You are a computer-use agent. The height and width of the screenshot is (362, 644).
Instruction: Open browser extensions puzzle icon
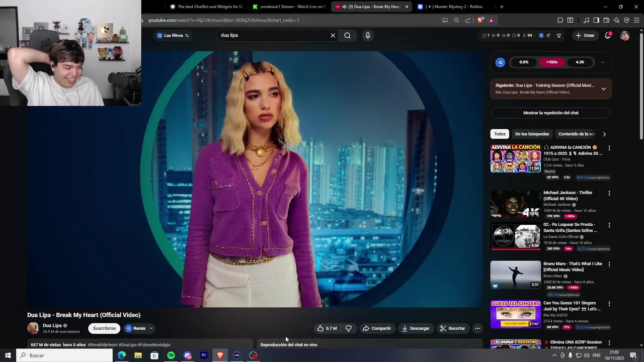(x=560, y=20)
